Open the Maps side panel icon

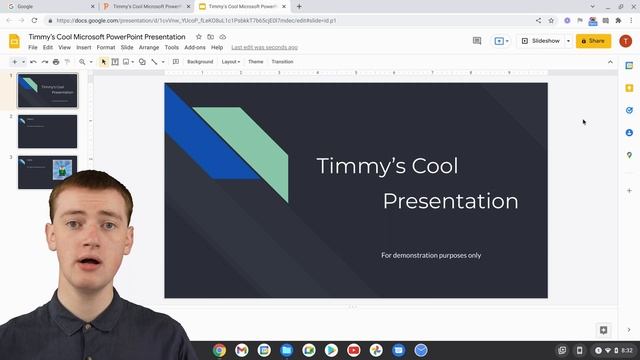[629, 155]
